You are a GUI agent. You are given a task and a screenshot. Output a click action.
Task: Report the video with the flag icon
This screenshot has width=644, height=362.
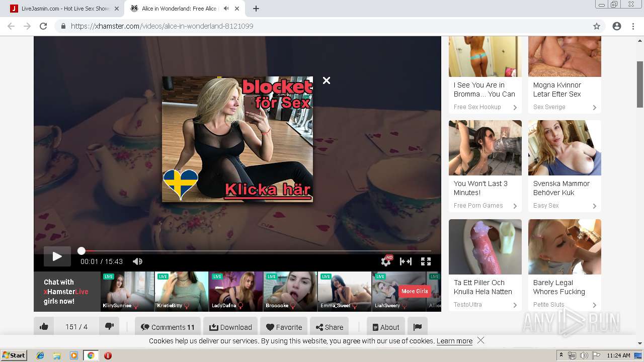coord(418,327)
